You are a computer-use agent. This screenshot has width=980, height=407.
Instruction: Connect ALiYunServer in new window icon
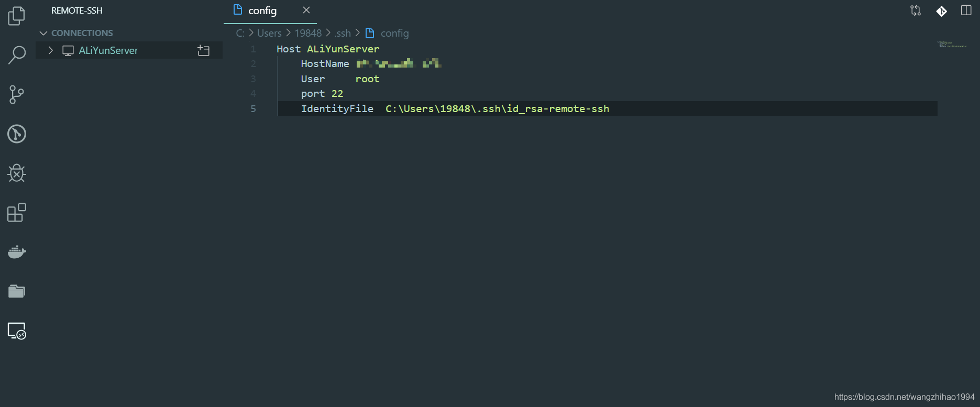click(x=203, y=50)
